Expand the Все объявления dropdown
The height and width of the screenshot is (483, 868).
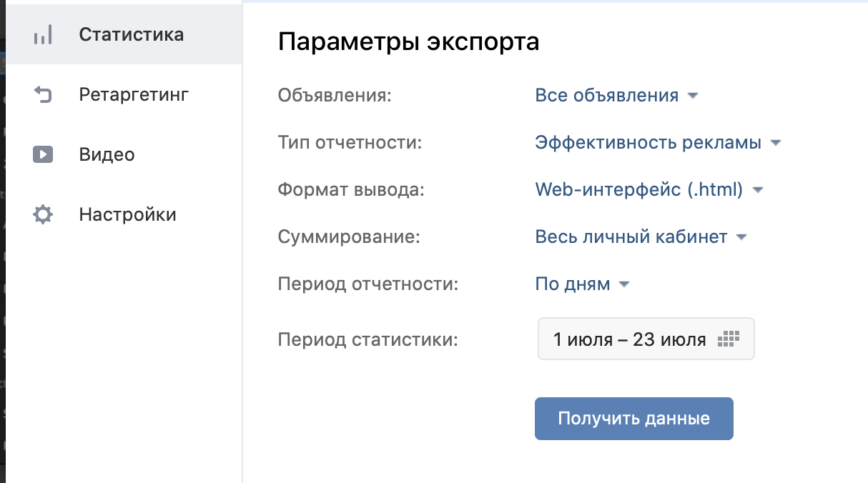(x=616, y=96)
